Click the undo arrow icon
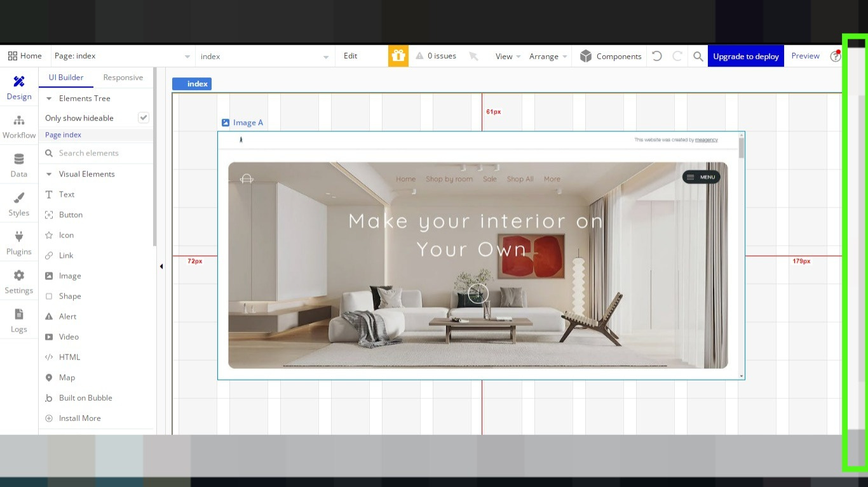This screenshot has width=868, height=487. (x=656, y=56)
